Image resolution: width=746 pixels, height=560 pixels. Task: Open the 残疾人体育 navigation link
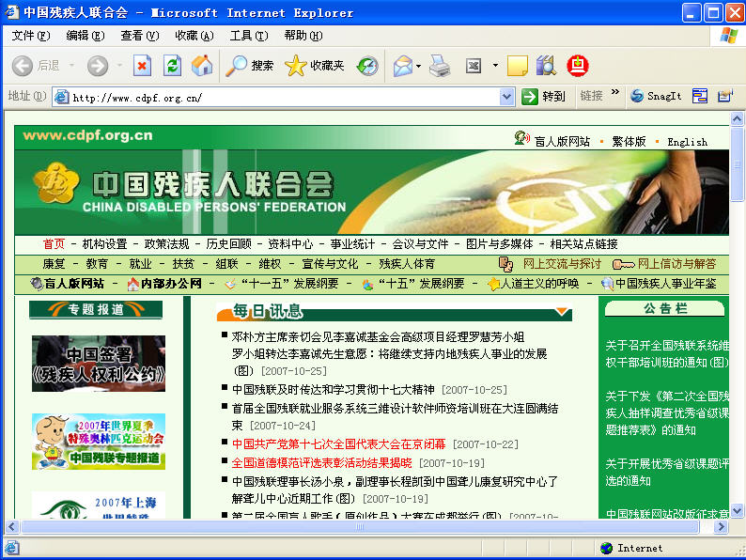pyautogui.click(x=407, y=264)
